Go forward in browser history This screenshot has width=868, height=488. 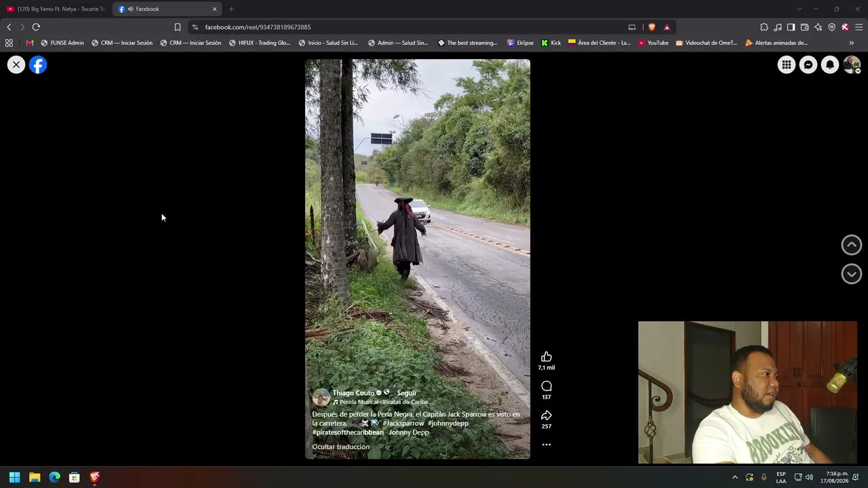[x=22, y=27]
